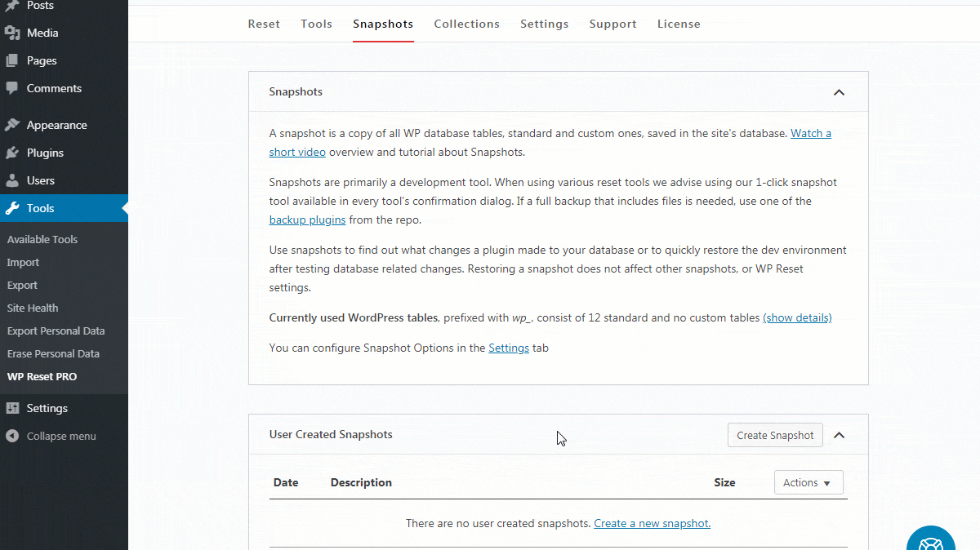Select the Plugins plug icon
980x550 pixels.
(13, 153)
